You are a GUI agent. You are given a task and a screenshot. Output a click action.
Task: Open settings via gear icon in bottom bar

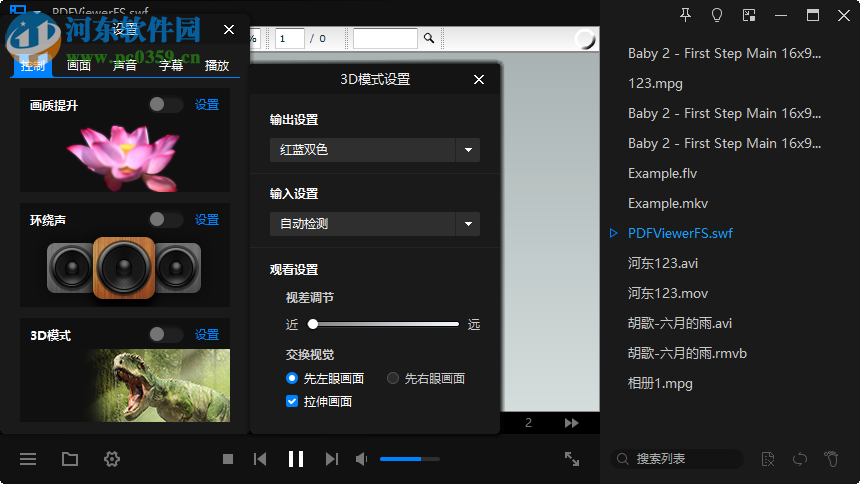point(112,459)
